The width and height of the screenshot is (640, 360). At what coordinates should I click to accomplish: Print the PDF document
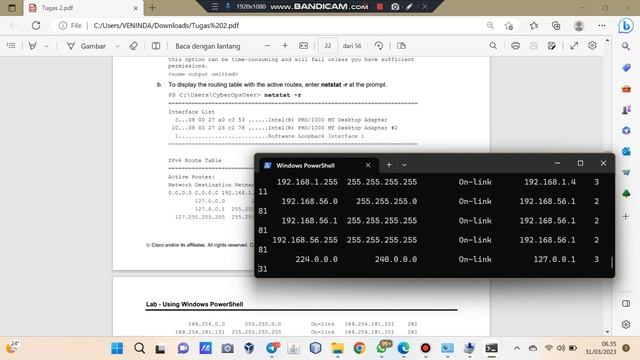tap(516, 46)
